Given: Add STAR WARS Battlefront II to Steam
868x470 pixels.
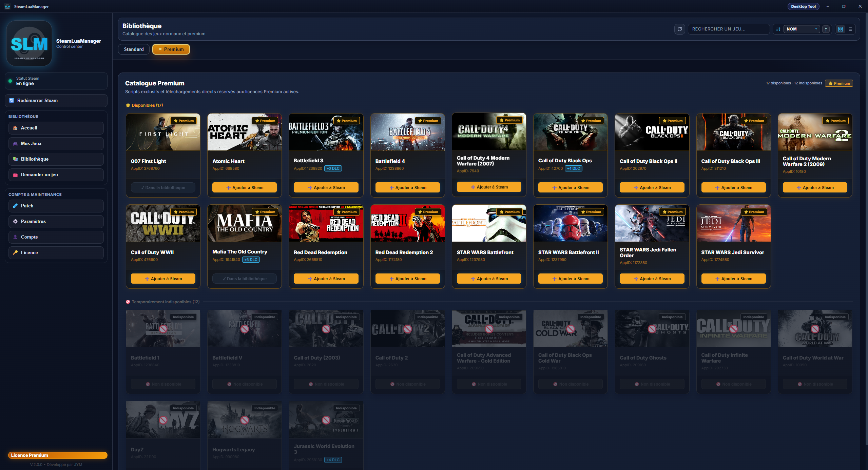Looking at the screenshot, I should pos(571,279).
